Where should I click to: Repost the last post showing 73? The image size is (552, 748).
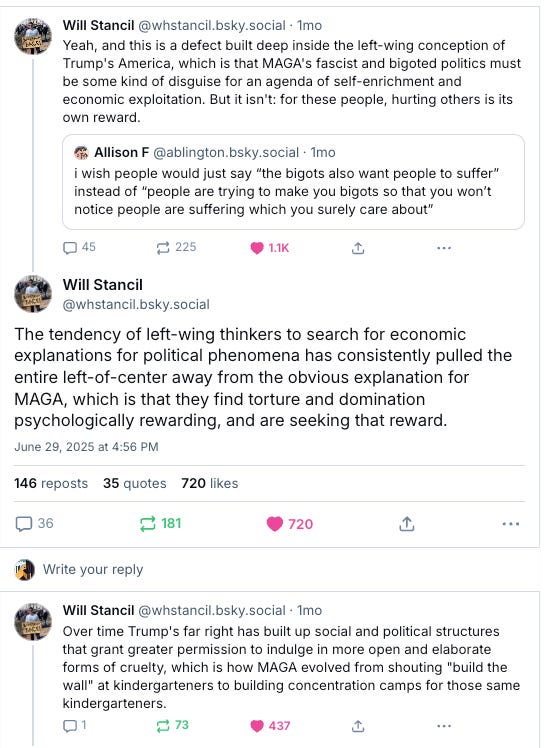click(x=172, y=726)
